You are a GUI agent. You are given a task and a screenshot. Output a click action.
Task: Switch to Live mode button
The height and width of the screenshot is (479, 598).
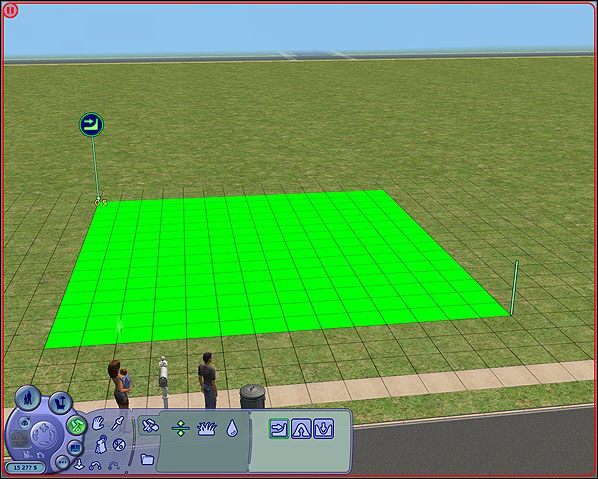coord(28,399)
